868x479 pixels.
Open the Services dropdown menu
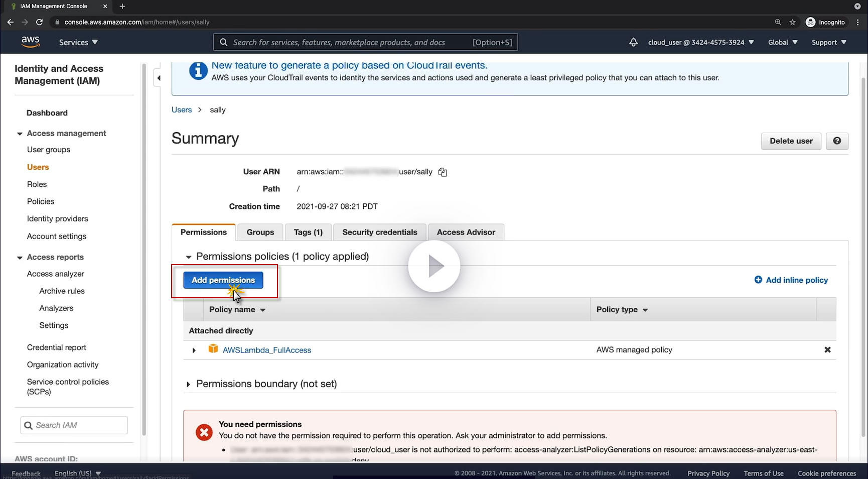[x=78, y=42]
